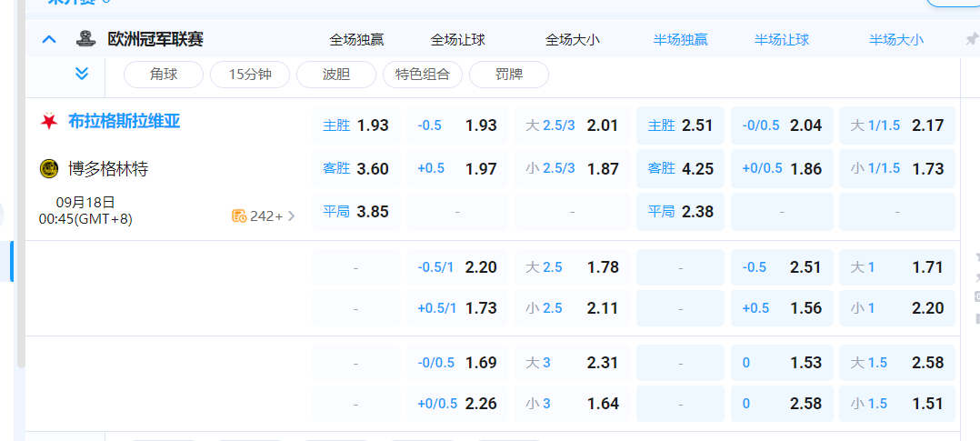Click the 全场让球 column header
Viewport: 980px width, 441px height.
click(x=457, y=40)
